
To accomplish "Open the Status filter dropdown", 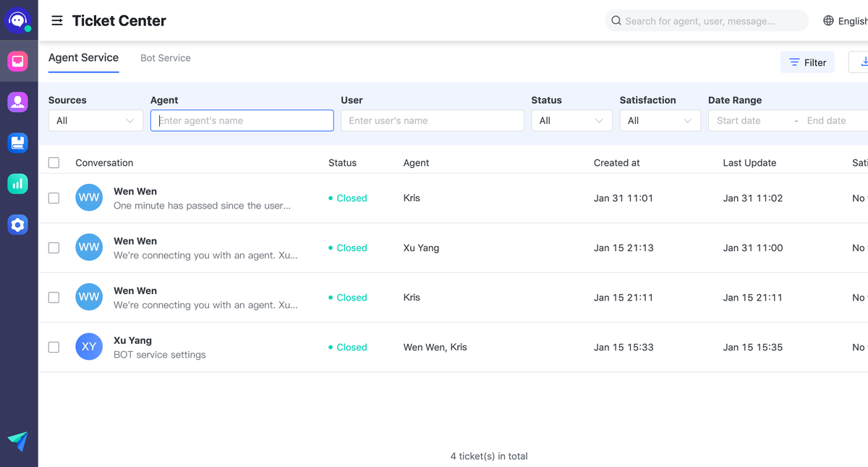I will [x=571, y=121].
